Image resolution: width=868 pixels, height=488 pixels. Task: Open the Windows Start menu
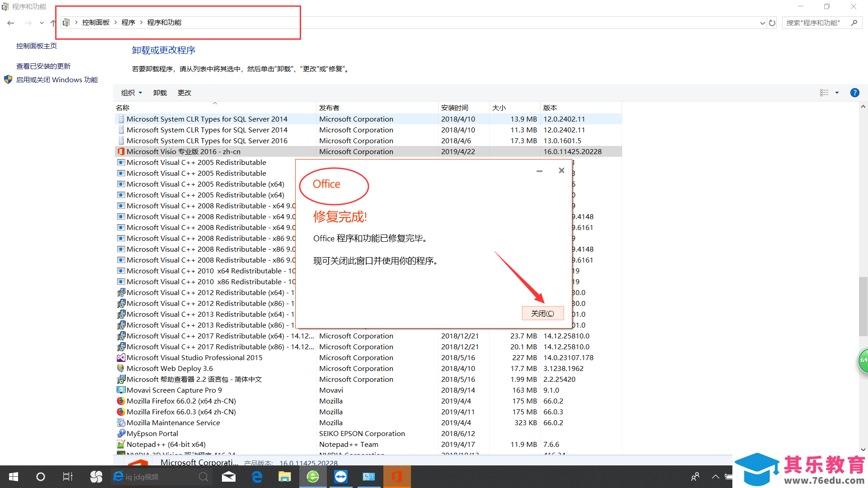click(x=14, y=477)
